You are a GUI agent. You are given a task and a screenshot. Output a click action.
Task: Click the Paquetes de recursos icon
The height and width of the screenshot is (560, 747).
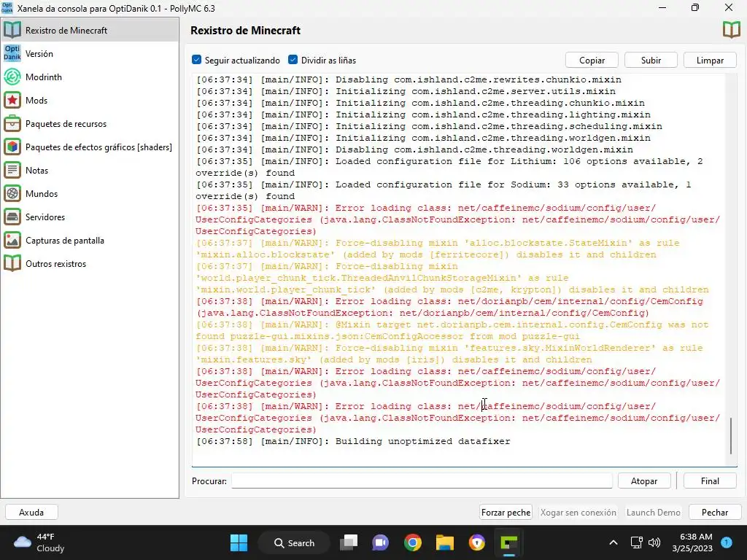pyautogui.click(x=12, y=123)
